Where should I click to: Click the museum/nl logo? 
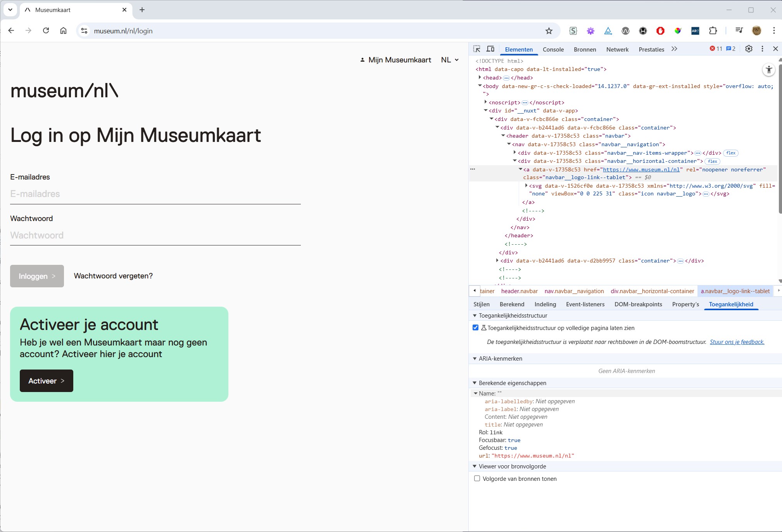click(64, 91)
